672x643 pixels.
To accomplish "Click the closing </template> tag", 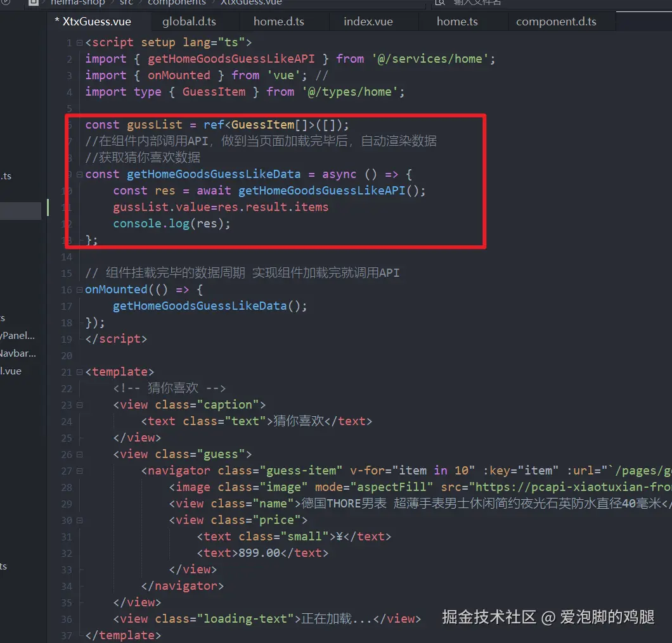I will (x=122, y=635).
